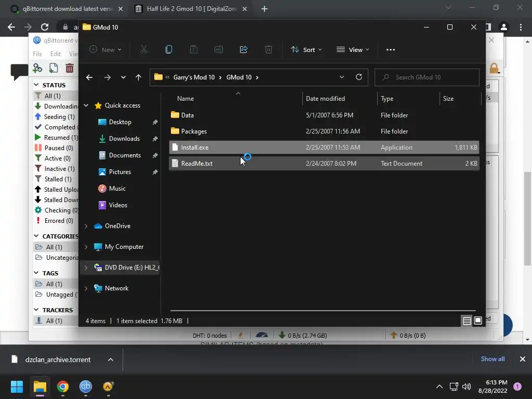Open a new Chrome tab
532x399 pixels.
(264, 9)
